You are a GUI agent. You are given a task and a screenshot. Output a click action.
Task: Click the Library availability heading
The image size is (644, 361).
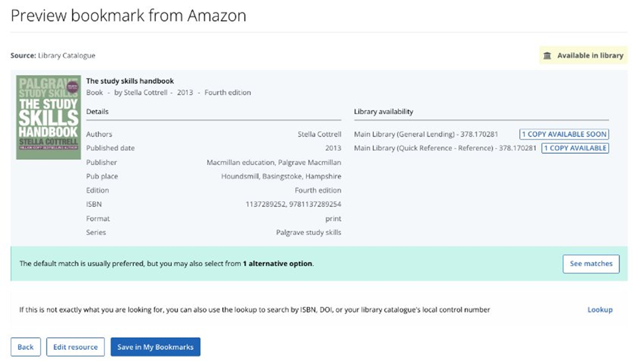(x=384, y=112)
